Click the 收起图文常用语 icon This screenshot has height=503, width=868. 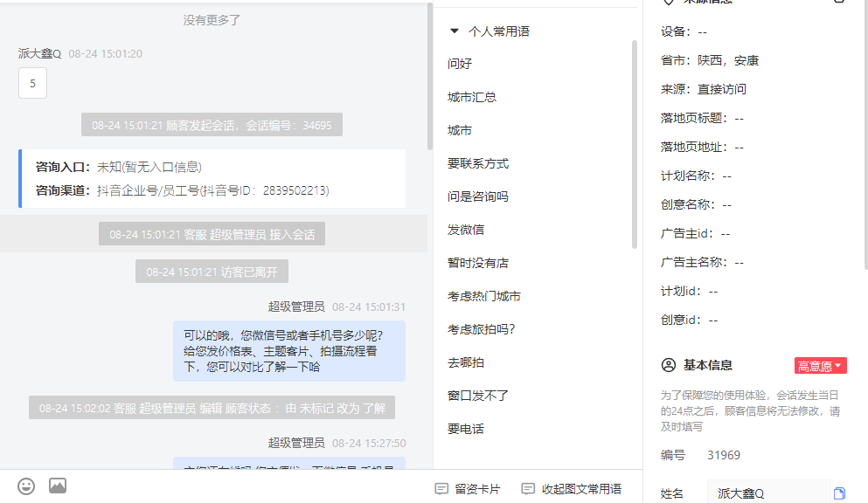tap(528, 489)
